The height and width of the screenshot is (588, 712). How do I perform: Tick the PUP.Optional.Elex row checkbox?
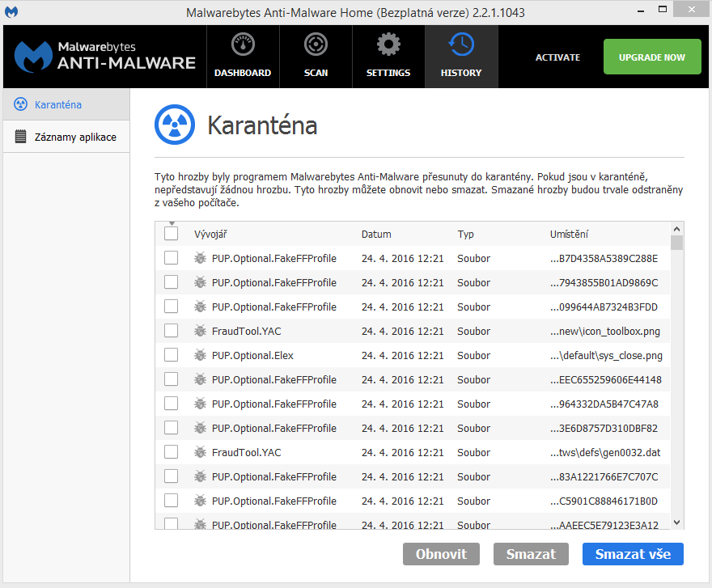pyautogui.click(x=172, y=355)
